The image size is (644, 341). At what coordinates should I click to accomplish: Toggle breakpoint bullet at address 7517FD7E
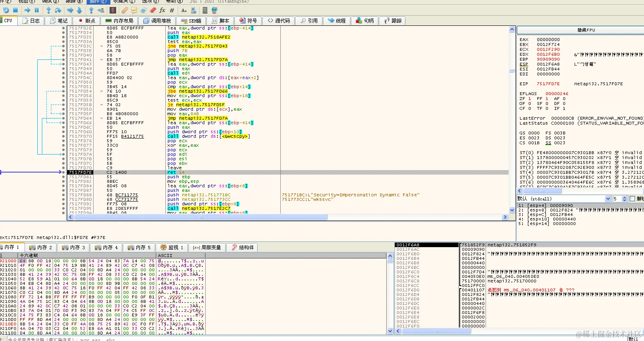coord(63,173)
